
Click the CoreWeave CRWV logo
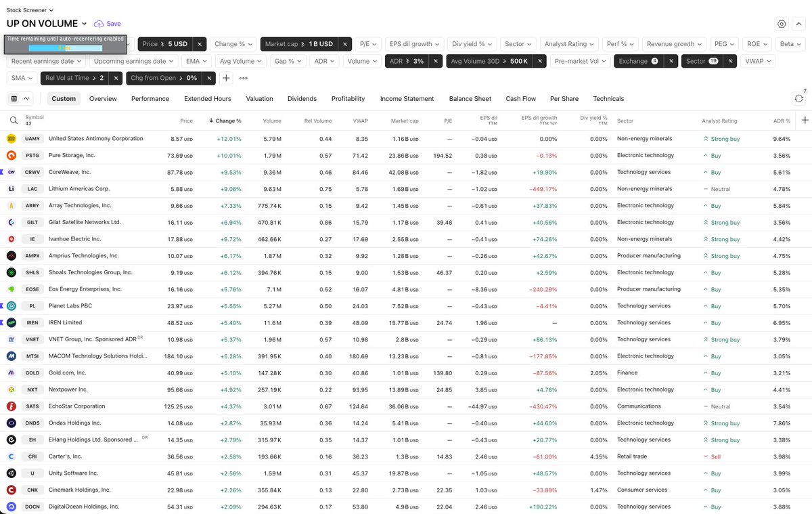click(x=12, y=172)
